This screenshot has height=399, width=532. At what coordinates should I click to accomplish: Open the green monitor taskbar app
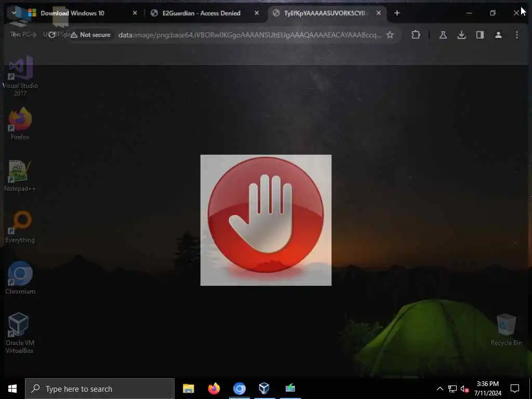(290, 389)
